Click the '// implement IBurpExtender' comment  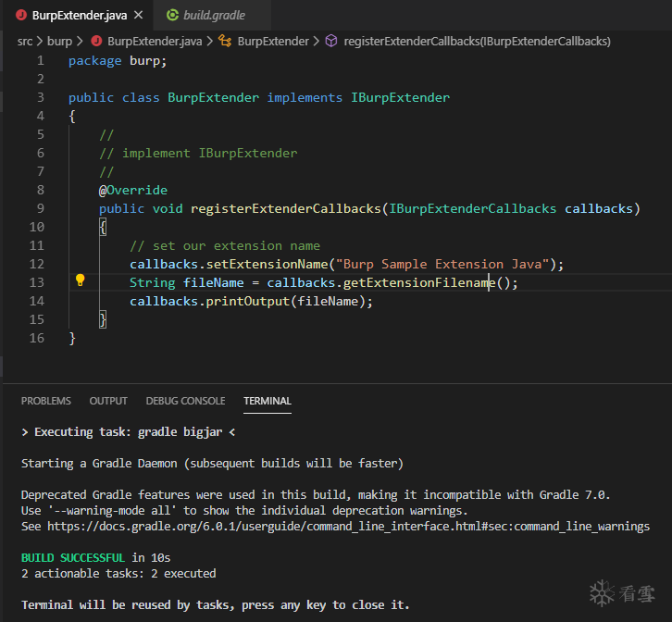(x=198, y=153)
